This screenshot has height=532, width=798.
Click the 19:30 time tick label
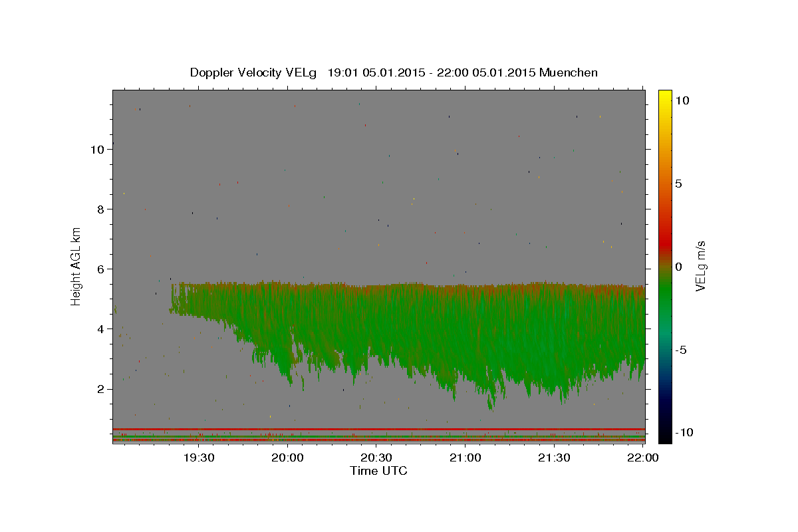coord(199,458)
